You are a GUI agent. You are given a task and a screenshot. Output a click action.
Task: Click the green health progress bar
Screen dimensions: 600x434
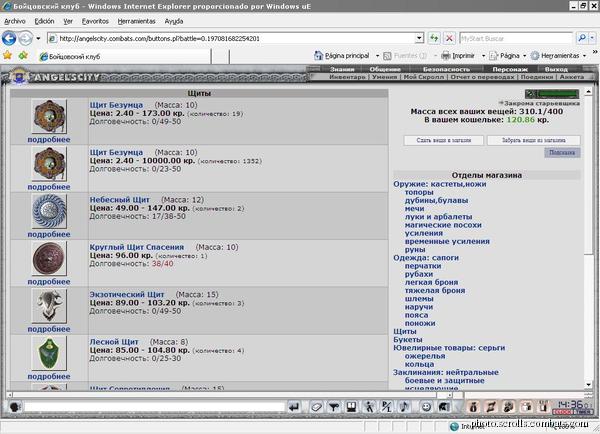pyautogui.click(x=558, y=94)
